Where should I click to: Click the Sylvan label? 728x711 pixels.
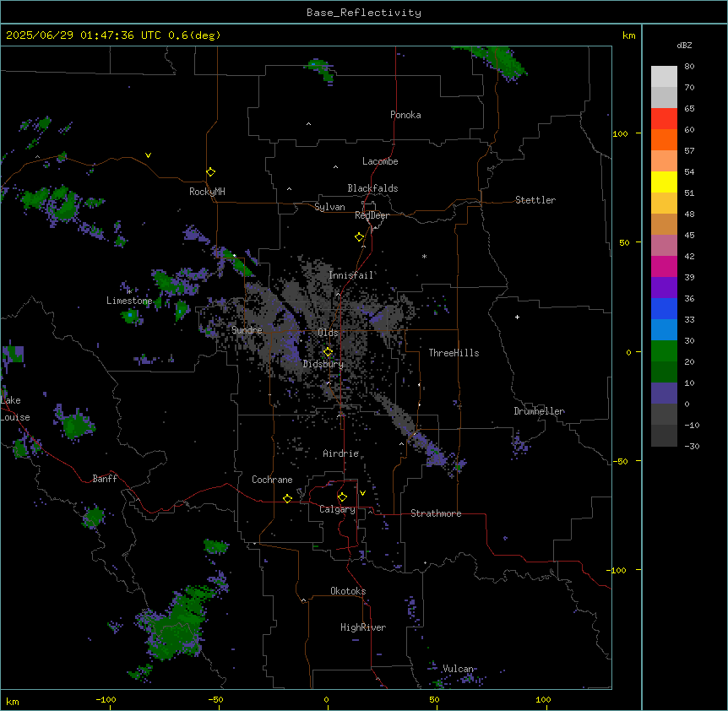[x=329, y=207]
